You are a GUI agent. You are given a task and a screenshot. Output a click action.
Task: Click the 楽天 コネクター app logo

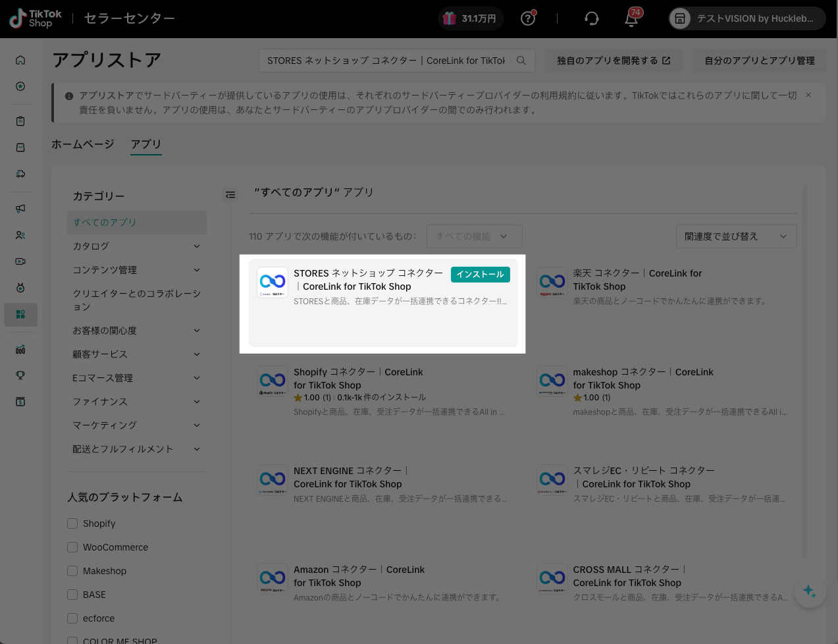[x=552, y=282]
